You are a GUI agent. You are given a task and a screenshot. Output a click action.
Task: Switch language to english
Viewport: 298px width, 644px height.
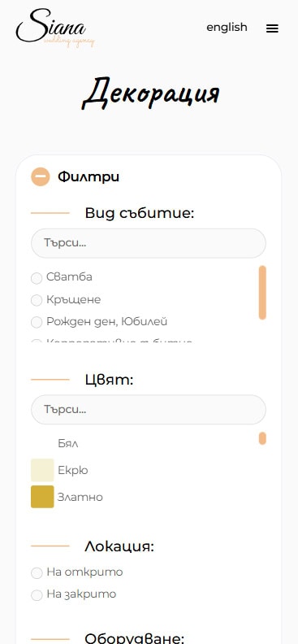227,28
